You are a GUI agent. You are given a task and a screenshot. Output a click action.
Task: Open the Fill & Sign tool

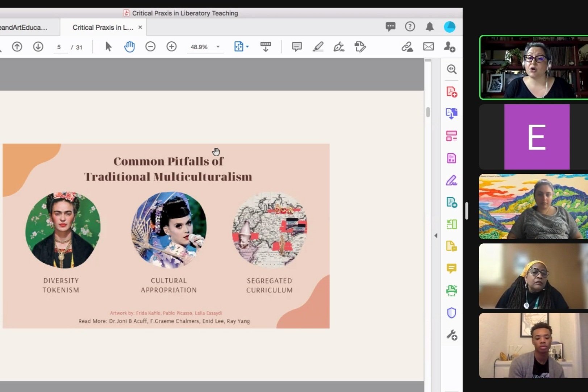click(451, 180)
